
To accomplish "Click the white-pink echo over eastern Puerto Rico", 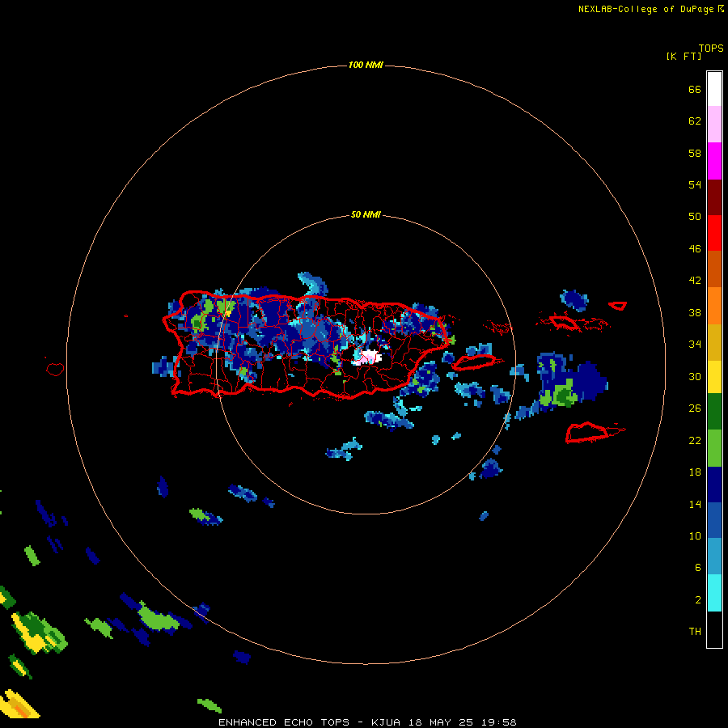I will pos(368,358).
